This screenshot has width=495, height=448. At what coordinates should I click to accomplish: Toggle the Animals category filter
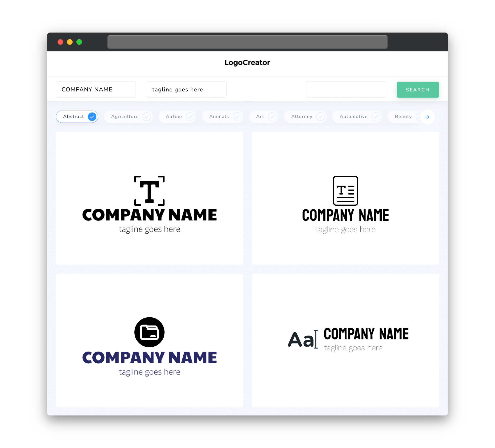point(223,116)
